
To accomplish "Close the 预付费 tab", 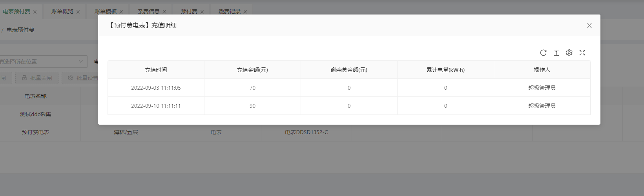I will coord(202,12).
